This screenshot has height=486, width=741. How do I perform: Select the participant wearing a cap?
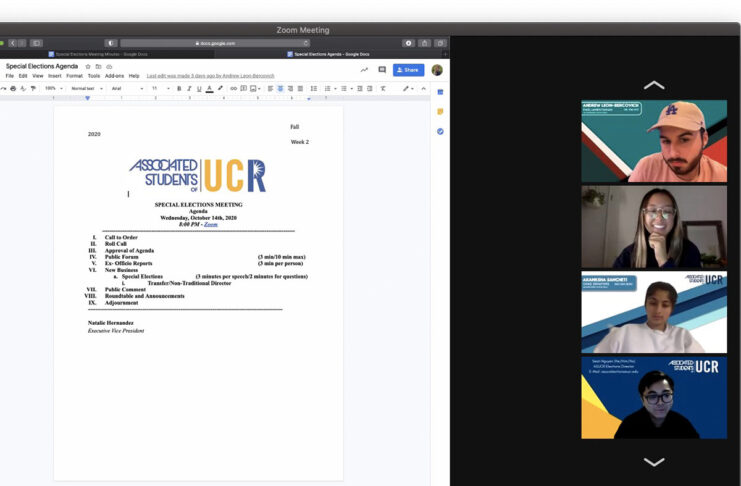(654, 141)
